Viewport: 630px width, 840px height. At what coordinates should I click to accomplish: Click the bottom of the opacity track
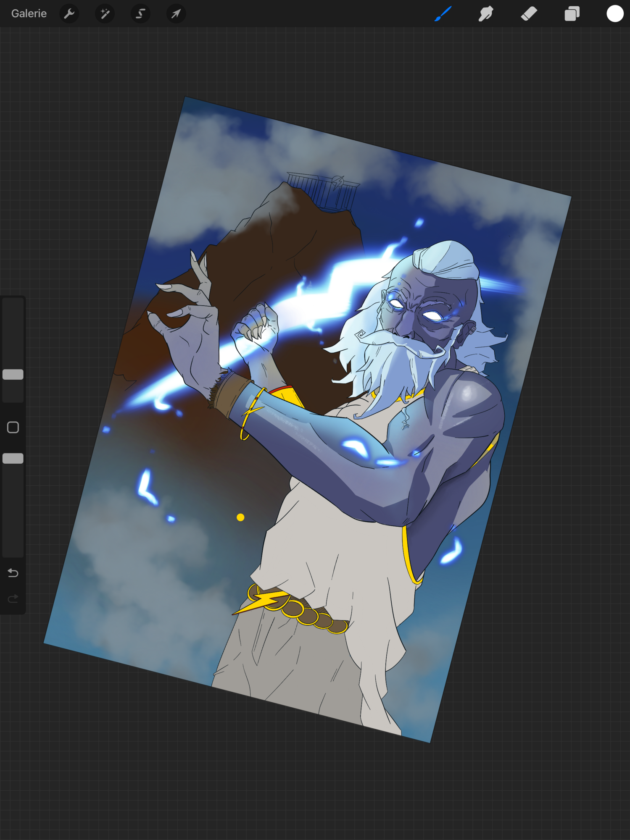pos(13,550)
